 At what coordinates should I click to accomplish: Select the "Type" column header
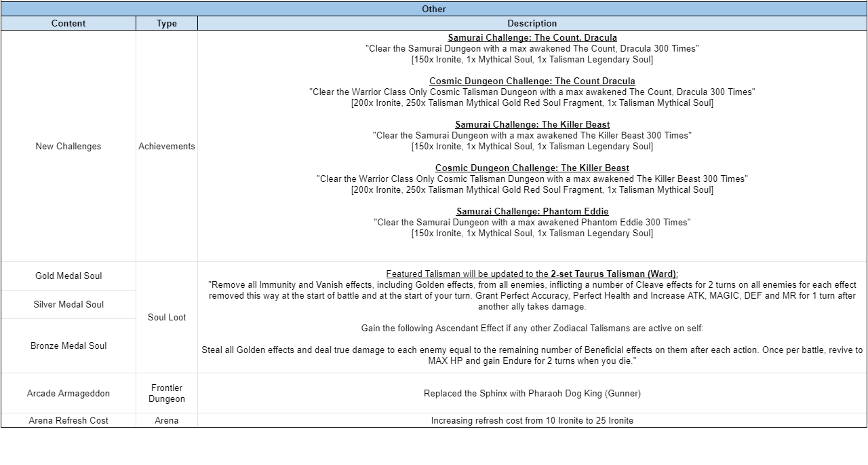pos(166,23)
